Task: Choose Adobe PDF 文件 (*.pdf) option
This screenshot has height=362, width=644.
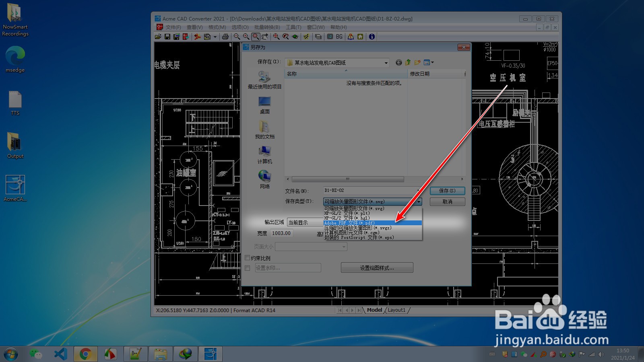Action: (x=373, y=223)
